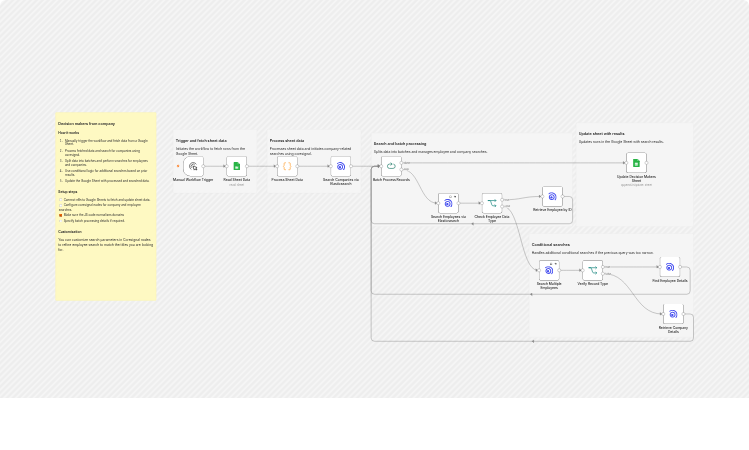Viewport: 749px width, 450px height.
Task: Select the Search Multiple Employees node
Action: pos(549,270)
